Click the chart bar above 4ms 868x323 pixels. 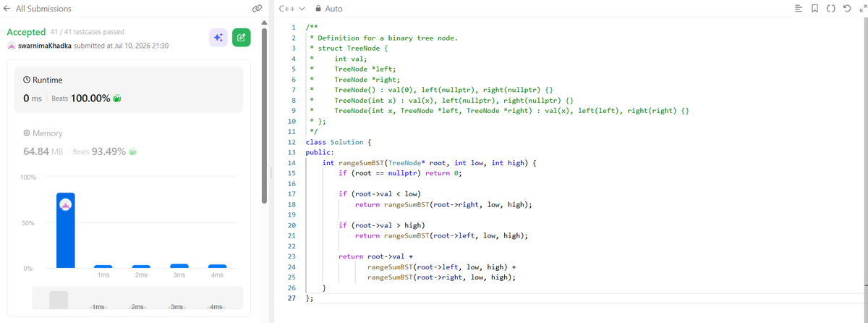coord(217,267)
